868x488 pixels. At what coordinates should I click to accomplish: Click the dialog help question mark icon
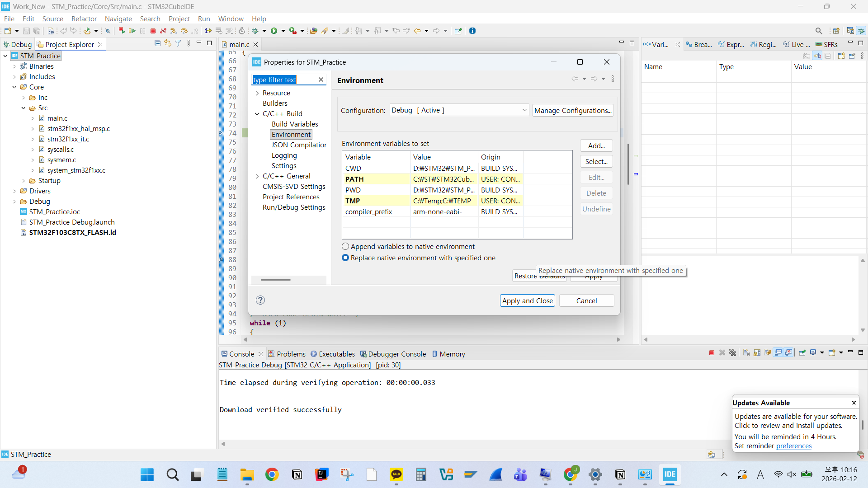click(x=260, y=300)
